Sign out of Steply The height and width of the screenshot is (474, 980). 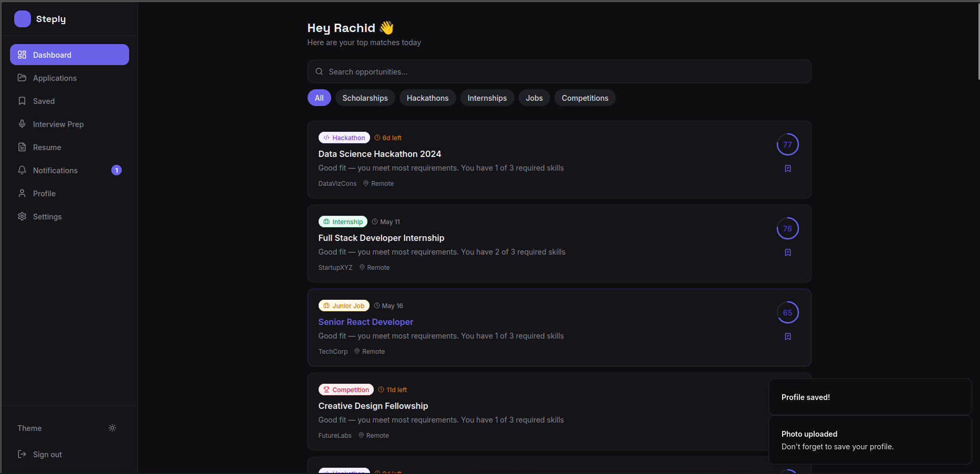tap(69, 454)
